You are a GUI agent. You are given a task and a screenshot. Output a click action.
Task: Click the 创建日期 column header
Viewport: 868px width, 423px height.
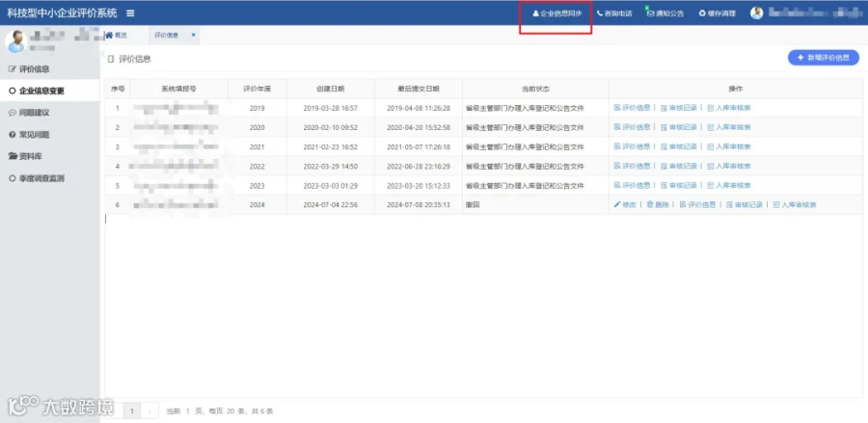331,89
